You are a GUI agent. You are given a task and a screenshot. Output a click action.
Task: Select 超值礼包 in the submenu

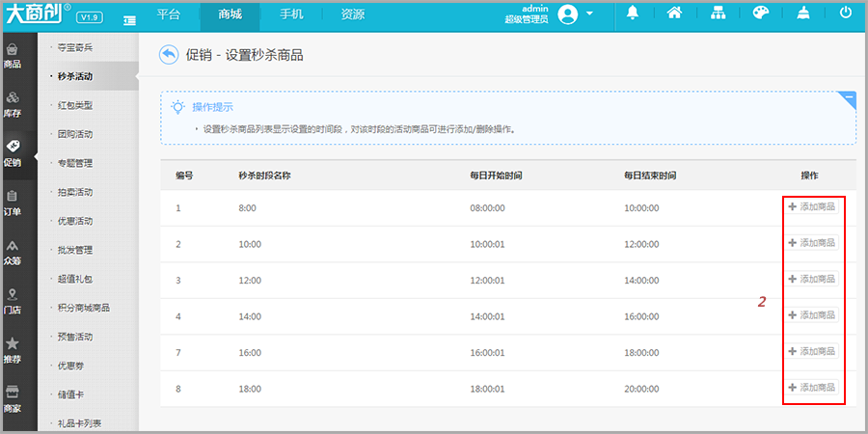pyautogui.click(x=75, y=279)
